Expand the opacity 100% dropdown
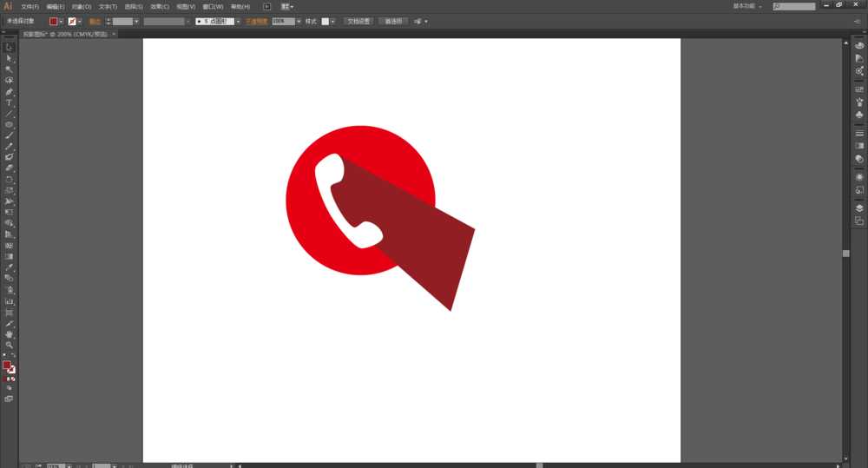 click(x=299, y=21)
